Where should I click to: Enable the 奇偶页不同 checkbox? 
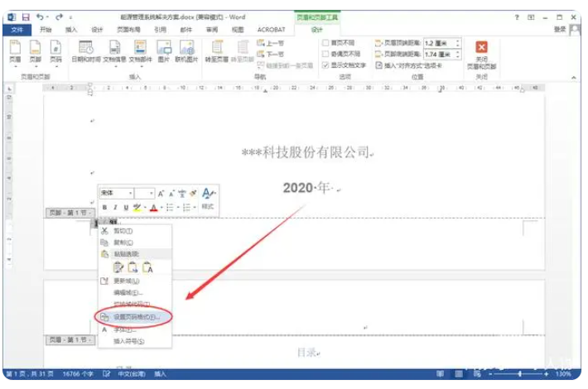(x=325, y=53)
